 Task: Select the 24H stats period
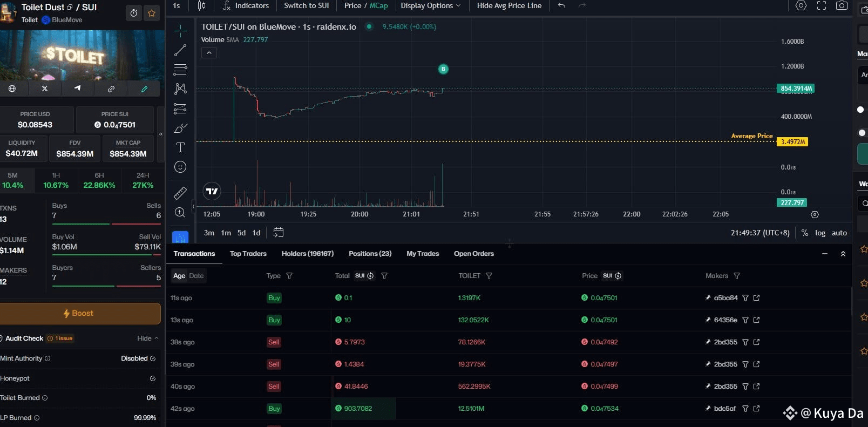point(143,180)
